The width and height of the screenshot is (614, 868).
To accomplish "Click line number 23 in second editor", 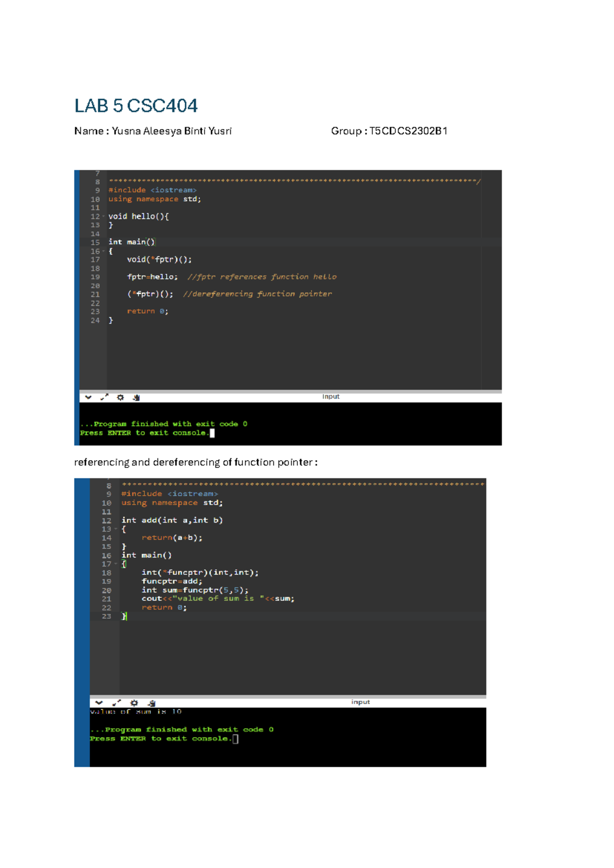I will coord(106,617).
